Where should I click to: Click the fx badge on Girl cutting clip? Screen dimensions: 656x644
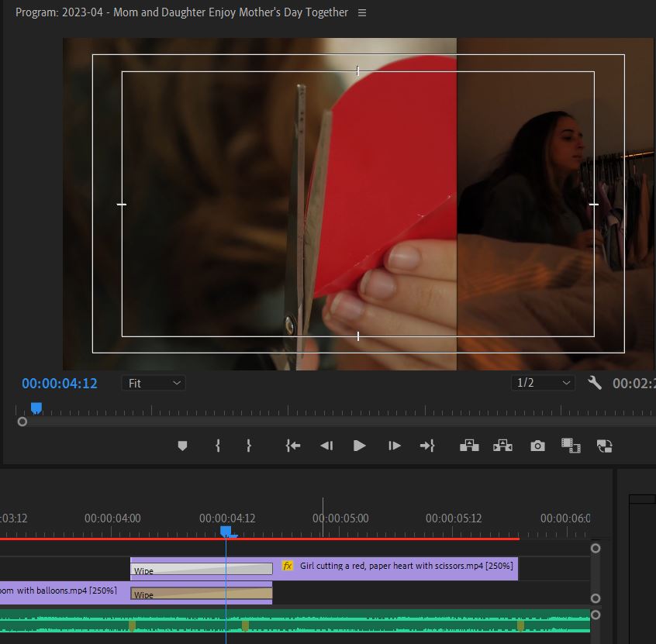(288, 566)
